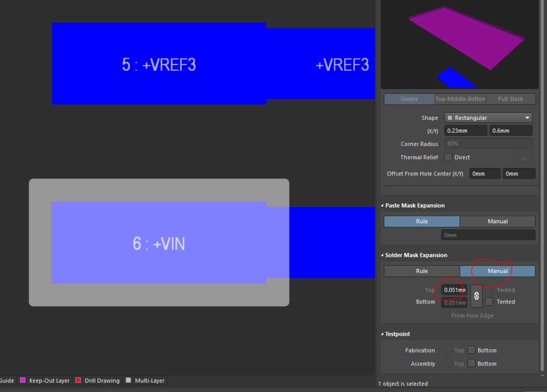Click the chain link icon between Top and Bottom

tap(477, 296)
